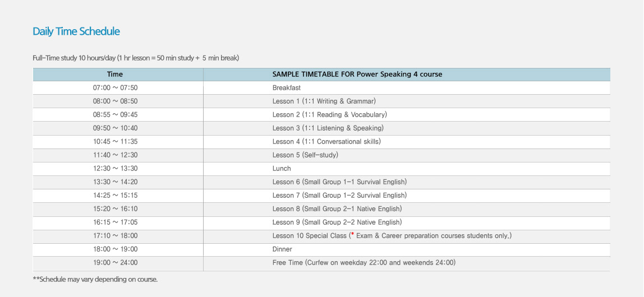Click the SAMPLE TIMETABLE Power Speaking 4 header
Viewport: 644px width, 297px height.
pos(357,74)
